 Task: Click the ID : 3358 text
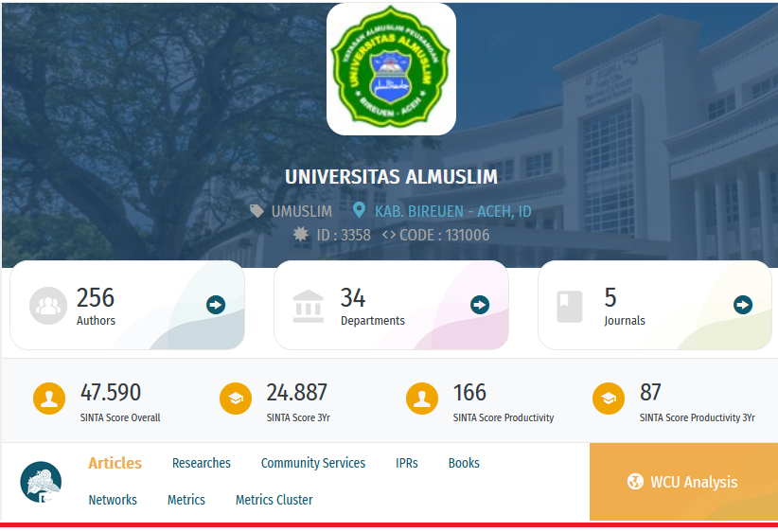pos(344,235)
